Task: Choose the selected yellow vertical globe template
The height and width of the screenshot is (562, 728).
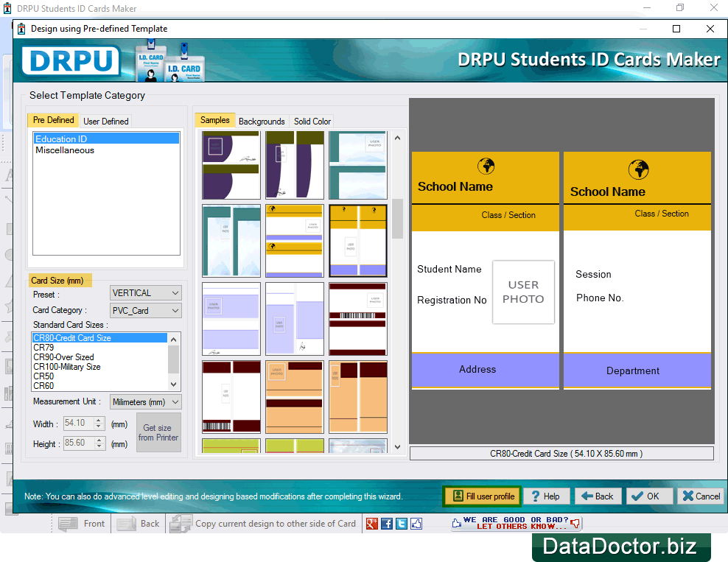Action: click(x=357, y=241)
